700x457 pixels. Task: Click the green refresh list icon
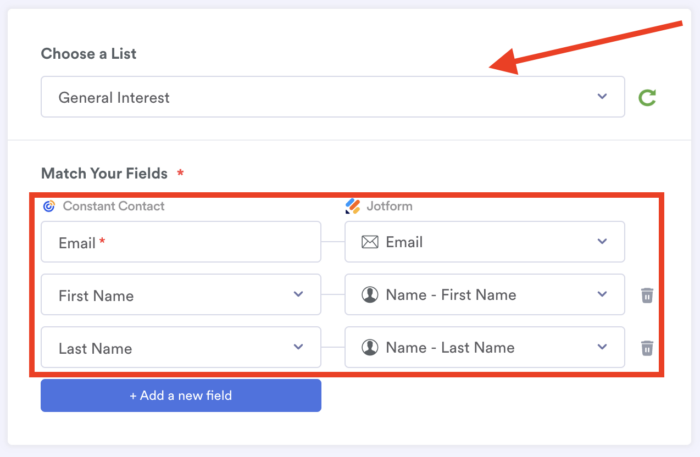[x=647, y=97]
